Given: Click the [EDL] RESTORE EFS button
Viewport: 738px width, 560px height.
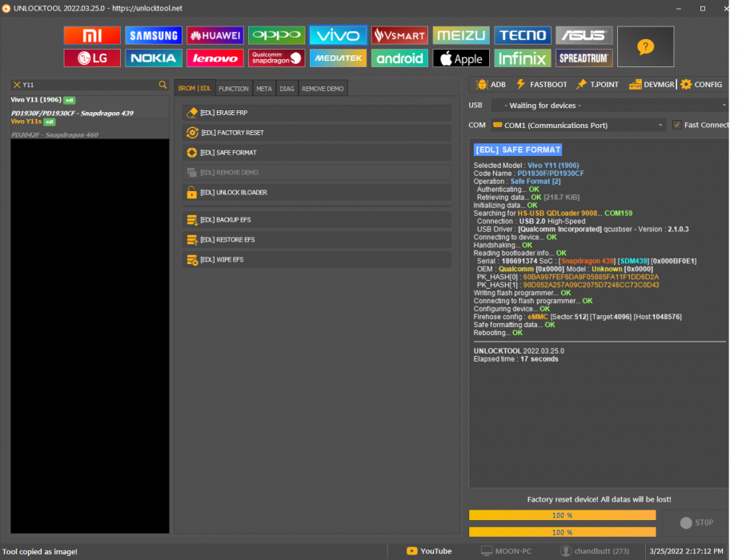Looking at the screenshot, I should pyautogui.click(x=317, y=239).
